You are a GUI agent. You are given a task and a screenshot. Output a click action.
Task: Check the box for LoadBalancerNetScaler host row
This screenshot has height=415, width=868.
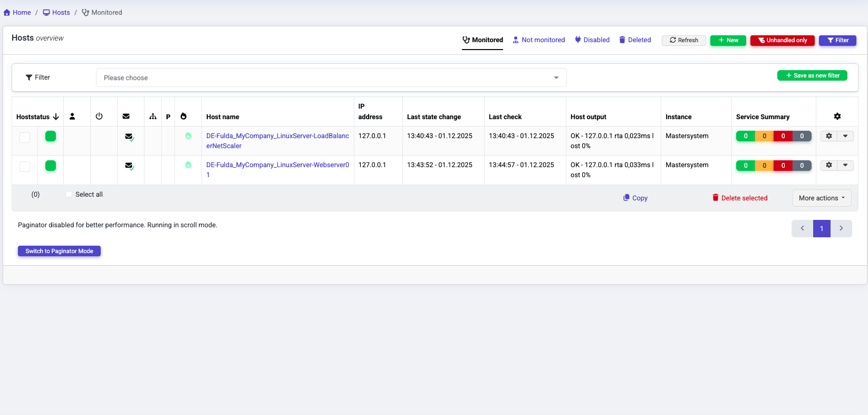[x=25, y=137]
